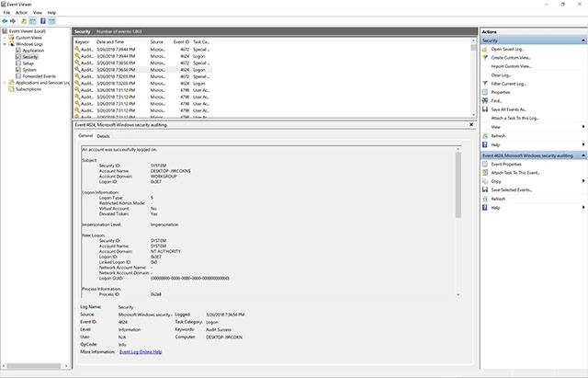Click the Create Custom View funnel icon
The width and height of the screenshot is (588, 378).
(486, 57)
